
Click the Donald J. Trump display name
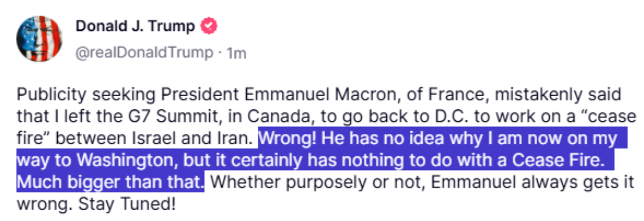coord(135,26)
